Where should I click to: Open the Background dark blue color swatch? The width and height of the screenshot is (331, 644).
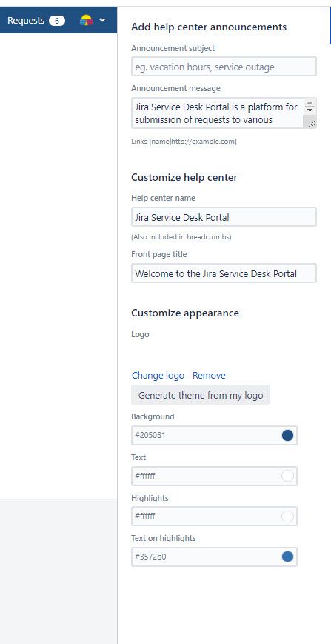click(287, 435)
